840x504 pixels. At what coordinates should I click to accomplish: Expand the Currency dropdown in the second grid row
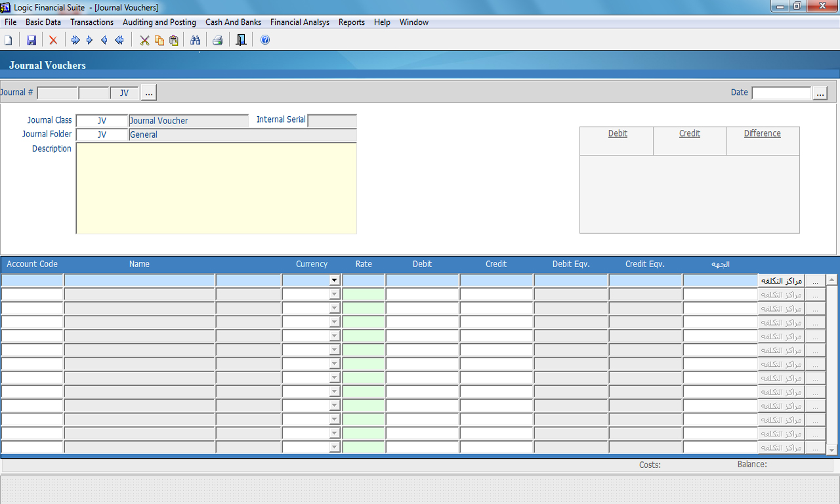334,295
